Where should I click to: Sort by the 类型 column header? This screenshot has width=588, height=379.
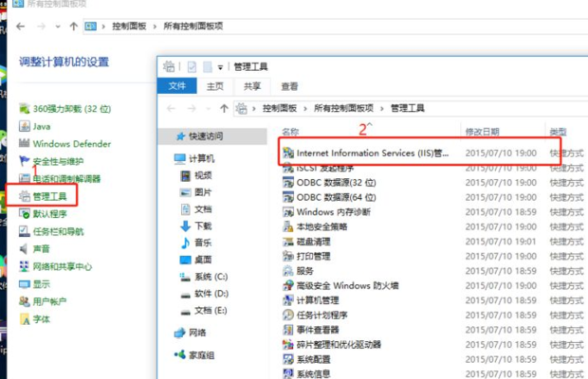(558, 132)
